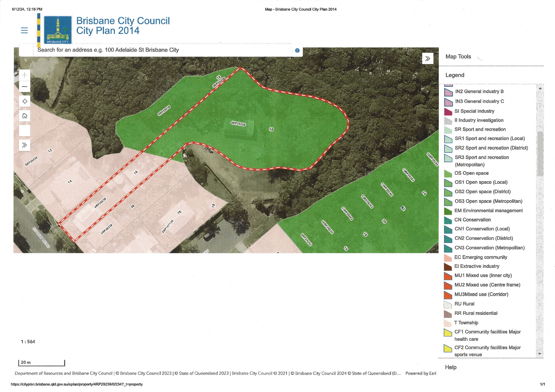555x392 pixels.
Task: Click the legend scrollbar up arrow
Action: click(x=540, y=88)
